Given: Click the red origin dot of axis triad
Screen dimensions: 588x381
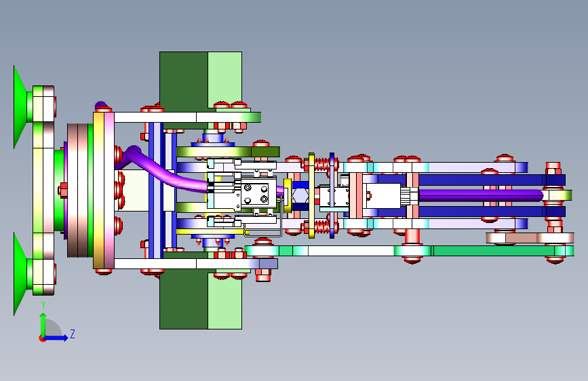Looking at the screenshot, I should tap(42, 338).
